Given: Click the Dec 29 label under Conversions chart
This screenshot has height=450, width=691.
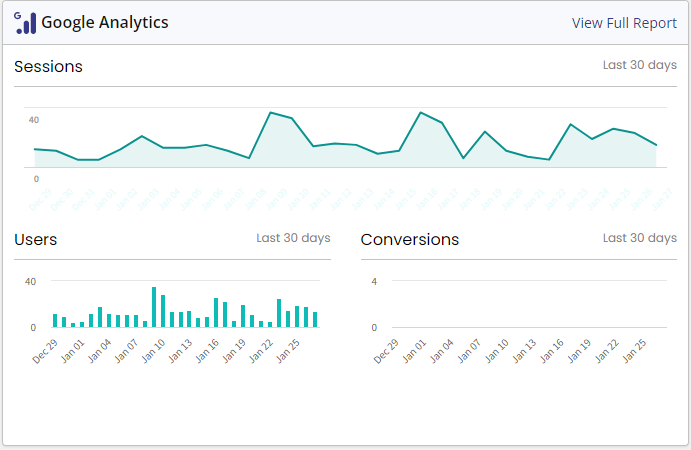Looking at the screenshot, I should point(386,351).
